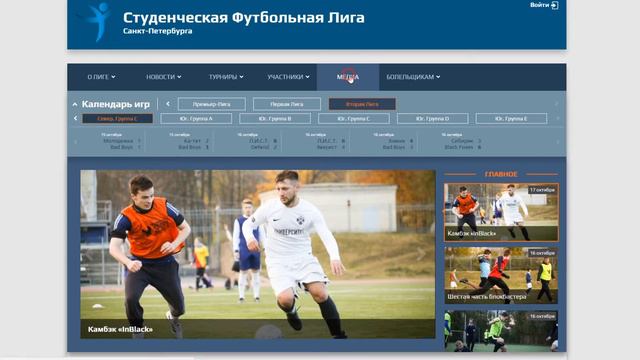Select the Север. Группа C tab
Viewport: 640px width, 360px height.
[118, 119]
